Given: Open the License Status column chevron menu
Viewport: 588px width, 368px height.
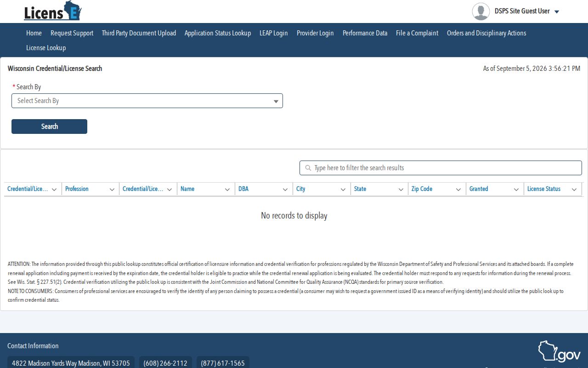Looking at the screenshot, I should (x=574, y=190).
